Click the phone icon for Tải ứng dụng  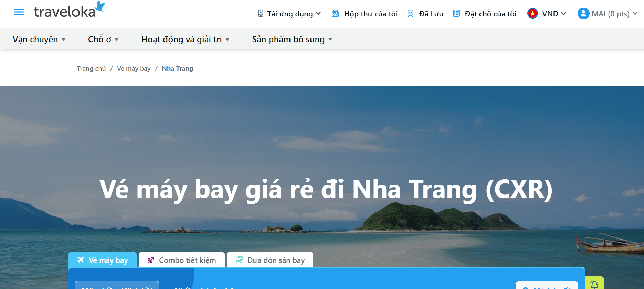click(261, 14)
